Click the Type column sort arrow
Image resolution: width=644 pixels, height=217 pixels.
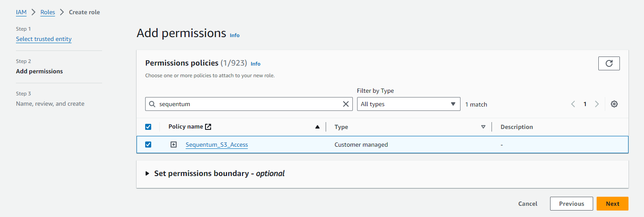pyautogui.click(x=483, y=127)
